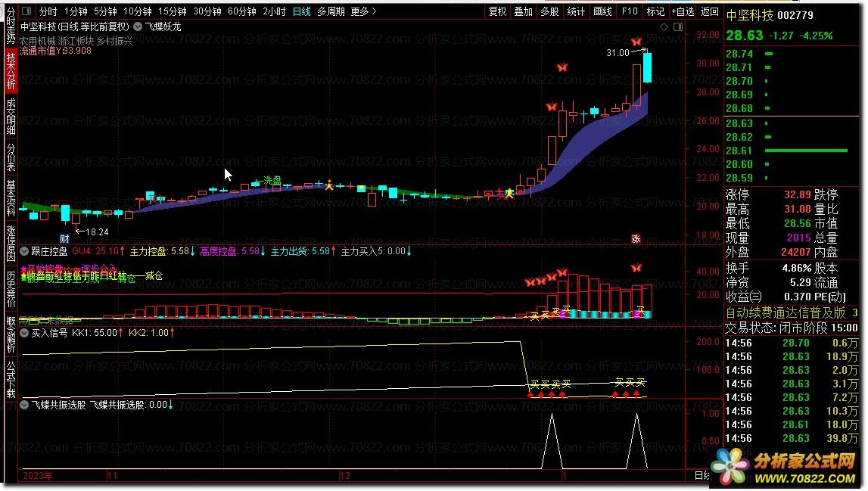Open the 概念解析 sidebar tab
The width and height of the screenshot is (868, 491).
11,334
